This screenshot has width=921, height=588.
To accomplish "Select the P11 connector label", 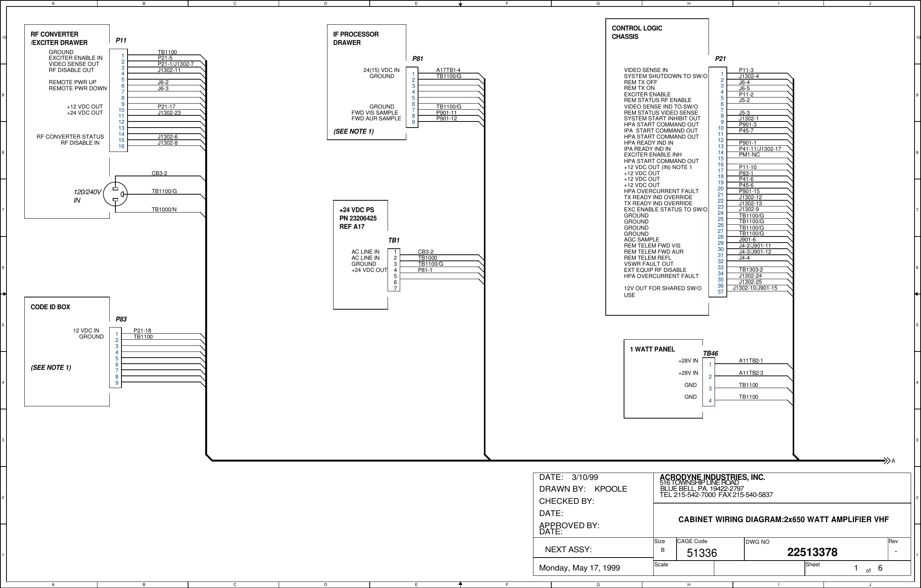I will click(x=121, y=40).
